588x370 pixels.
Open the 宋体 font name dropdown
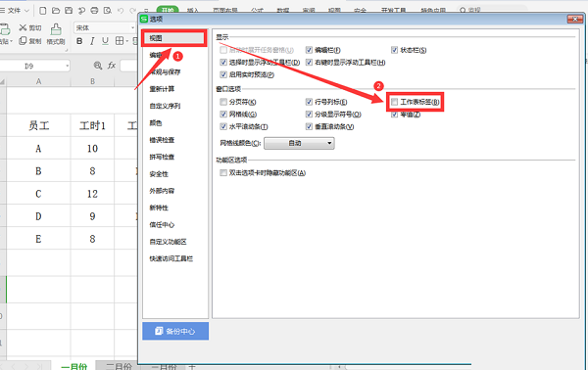[132, 27]
